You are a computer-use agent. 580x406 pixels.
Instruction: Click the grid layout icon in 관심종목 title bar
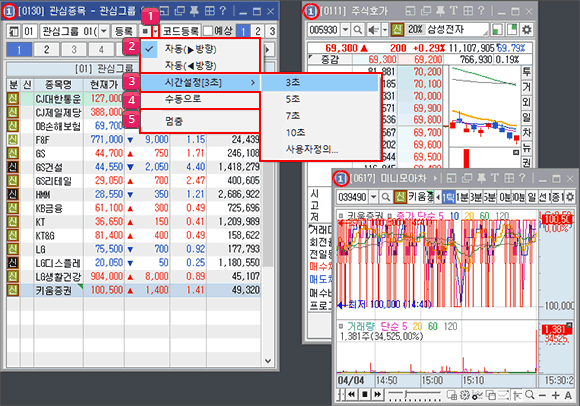[x=209, y=11]
